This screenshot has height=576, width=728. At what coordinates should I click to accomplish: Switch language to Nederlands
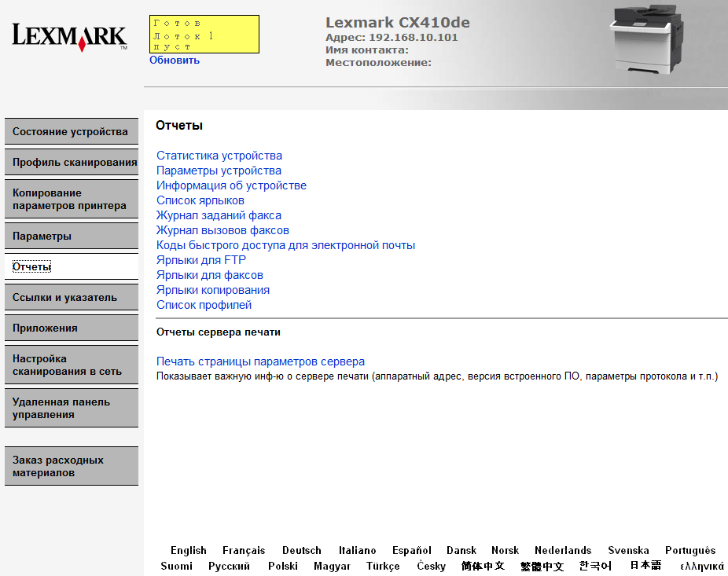(563, 551)
